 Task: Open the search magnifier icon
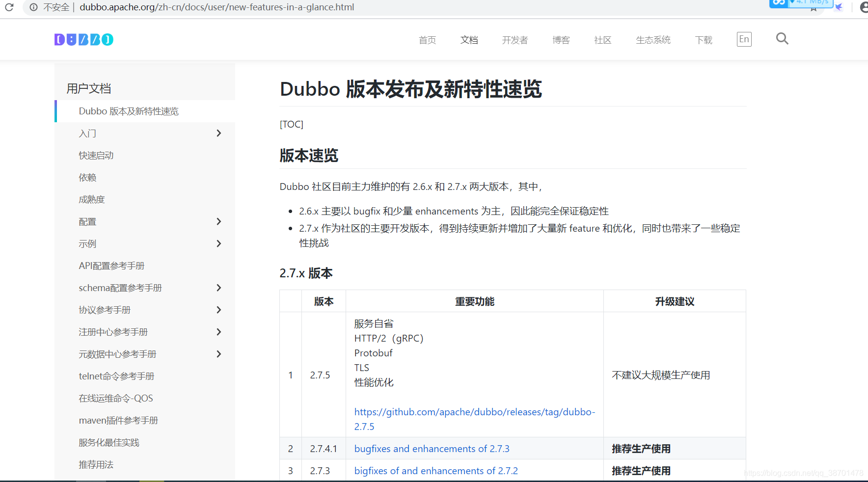[x=782, y=39]
